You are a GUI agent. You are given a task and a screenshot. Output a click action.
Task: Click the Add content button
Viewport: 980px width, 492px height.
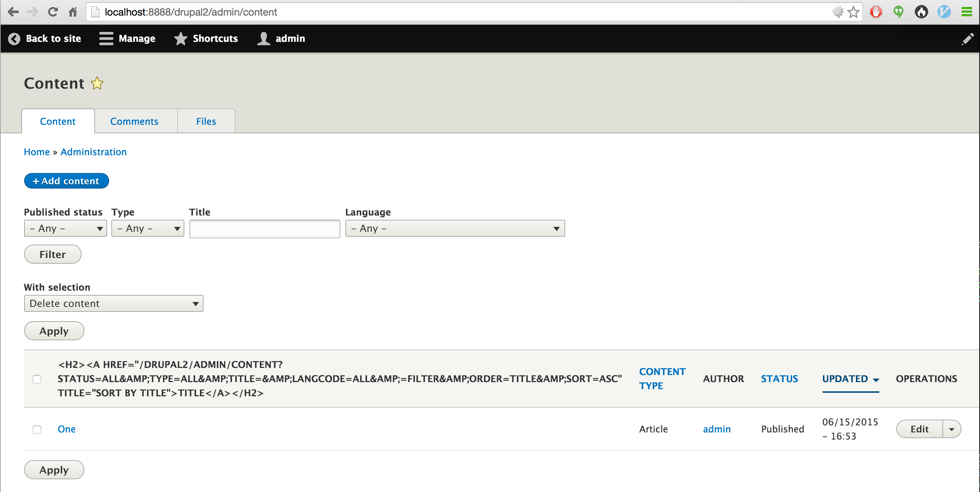(66, 181)
